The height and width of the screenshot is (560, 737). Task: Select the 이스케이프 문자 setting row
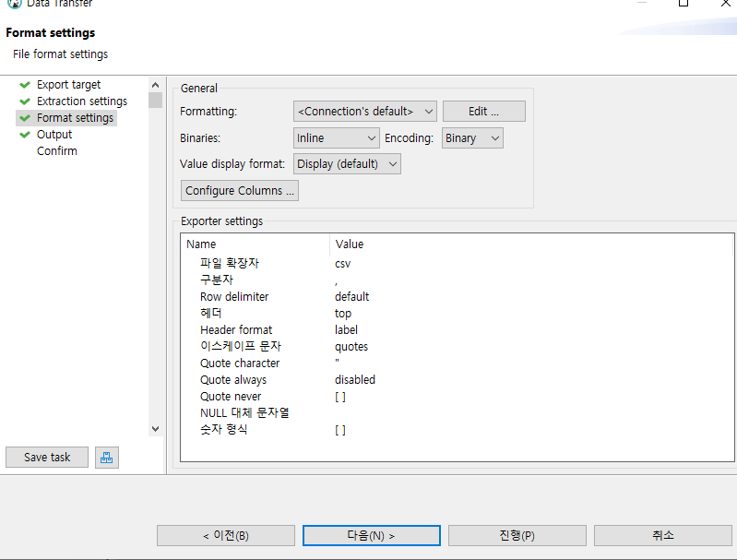pyautogui.click(x=457, y=347)
